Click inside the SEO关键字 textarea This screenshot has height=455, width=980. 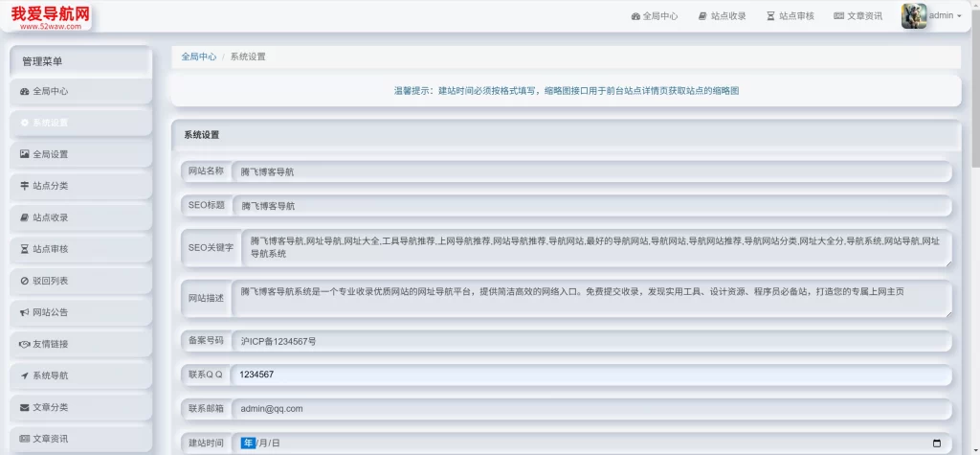pos(597,248)
